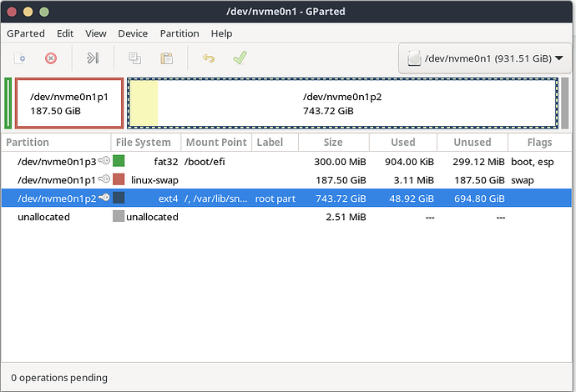576x392 pixels.
Task: Click the dark blue ext4 color swatch
Action: (x=119, y=198)
